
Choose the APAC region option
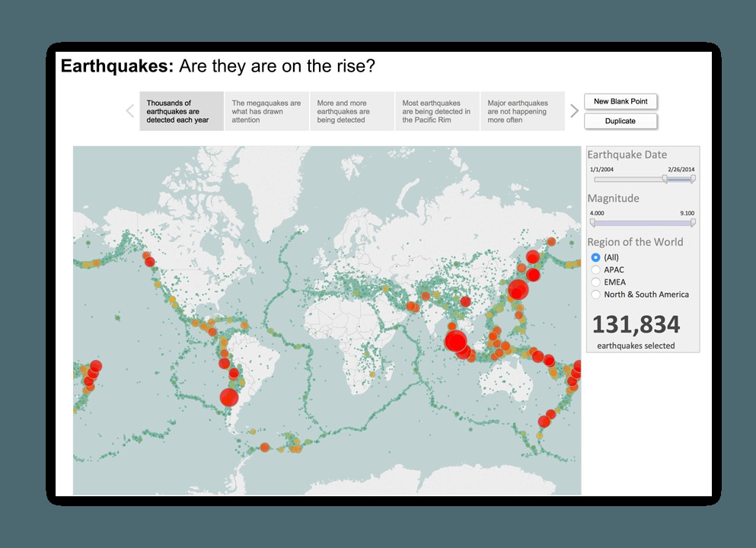click(595, 270)
